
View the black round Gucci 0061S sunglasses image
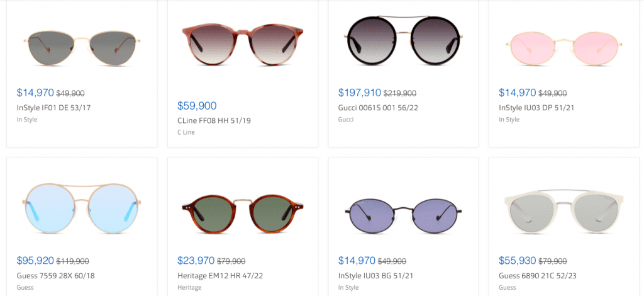click(403, 40)
